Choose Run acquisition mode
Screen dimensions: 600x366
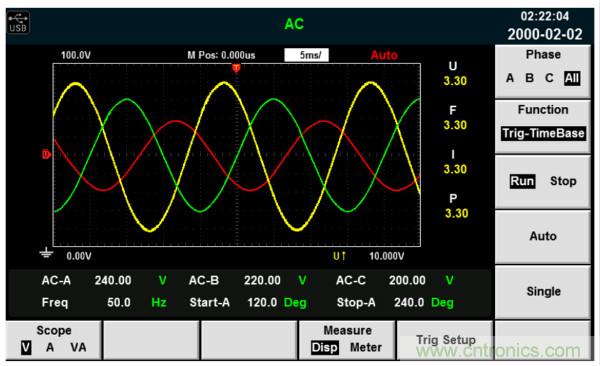click(x=522, y=181)
